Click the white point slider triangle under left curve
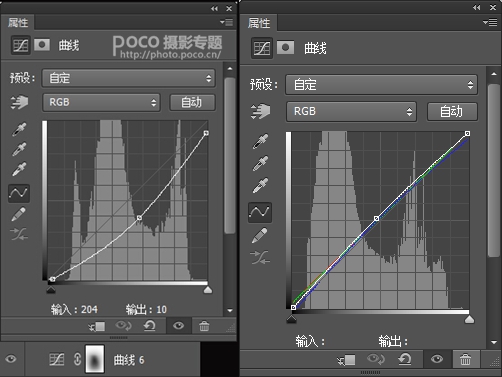502x377 pixels. click(x=208, y=290)
